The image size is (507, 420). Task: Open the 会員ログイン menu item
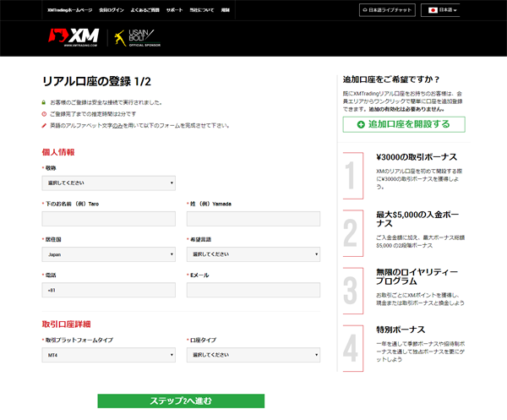(x=112, y=10)
